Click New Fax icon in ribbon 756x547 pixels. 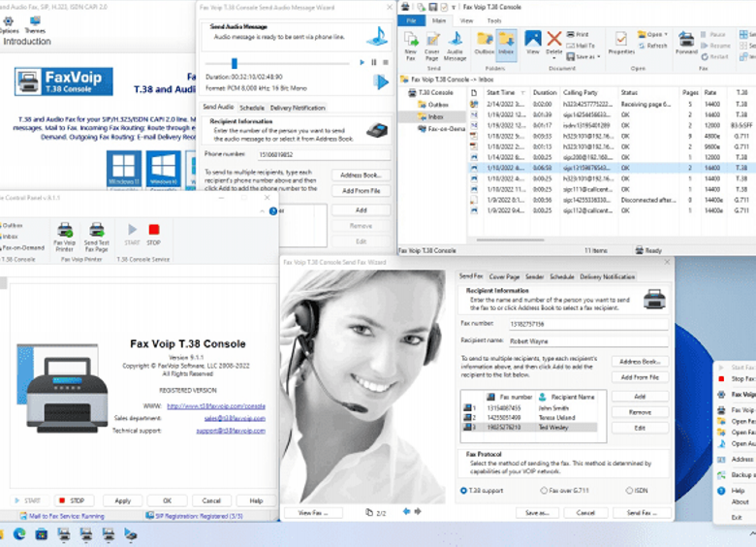[x=410, y=46]
